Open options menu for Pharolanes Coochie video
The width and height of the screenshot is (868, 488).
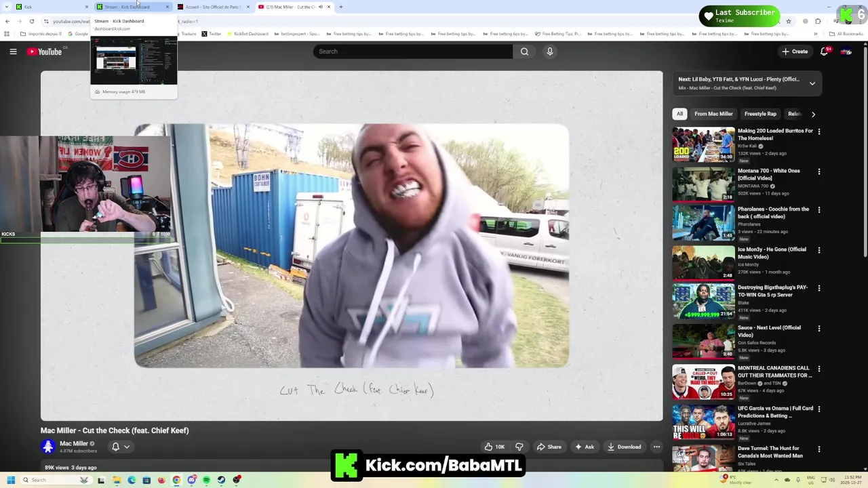click(x=818, y=210)
